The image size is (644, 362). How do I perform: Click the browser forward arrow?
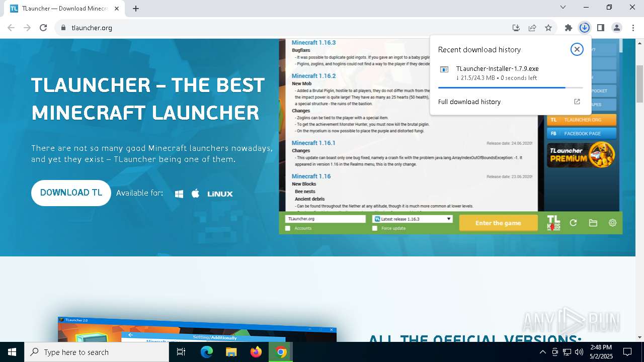pos(27,28)
